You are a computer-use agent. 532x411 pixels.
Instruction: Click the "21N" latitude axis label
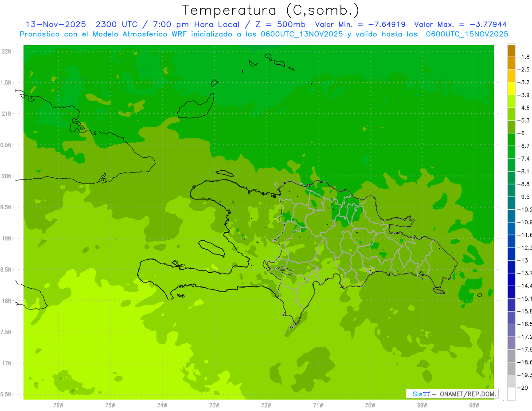[7, 114]
